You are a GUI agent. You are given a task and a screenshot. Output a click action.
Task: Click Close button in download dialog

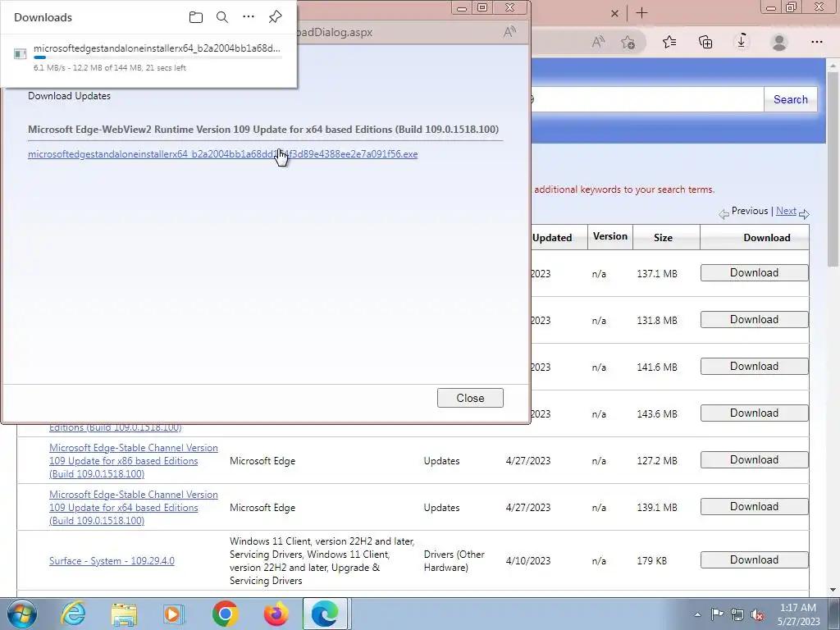click(x=470, y=398)
